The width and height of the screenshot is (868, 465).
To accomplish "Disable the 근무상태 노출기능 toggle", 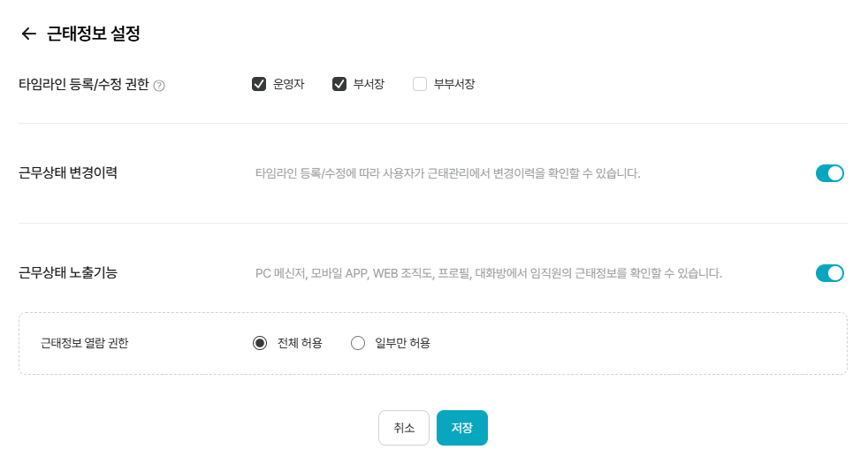I will coord(829,273).
